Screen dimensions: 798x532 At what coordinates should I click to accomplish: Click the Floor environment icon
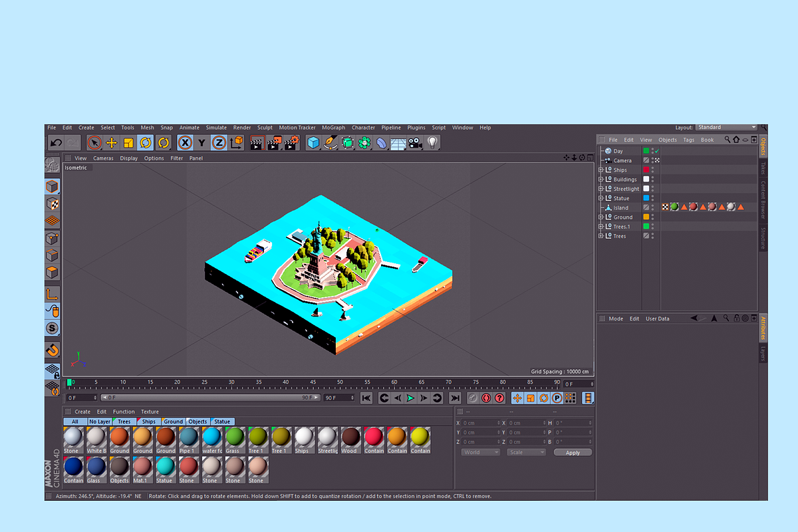pyautogui.click(x=398, y=142)
